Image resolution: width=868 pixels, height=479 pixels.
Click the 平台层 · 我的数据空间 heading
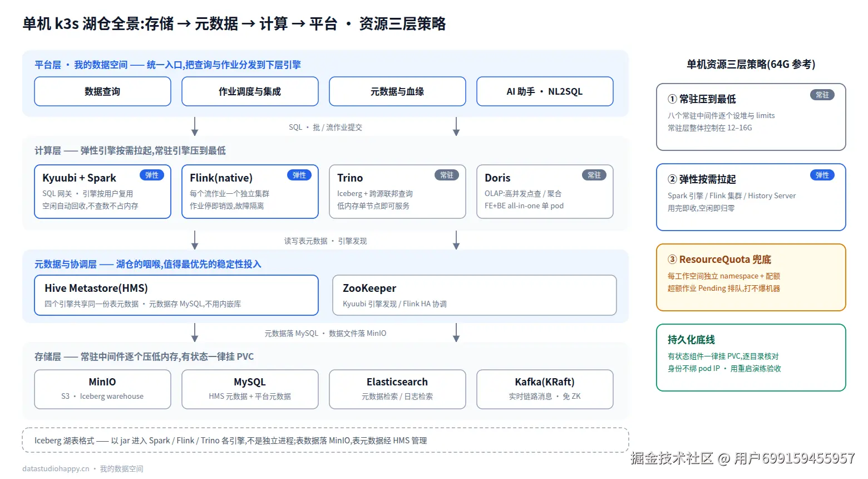tap(167, 65)
